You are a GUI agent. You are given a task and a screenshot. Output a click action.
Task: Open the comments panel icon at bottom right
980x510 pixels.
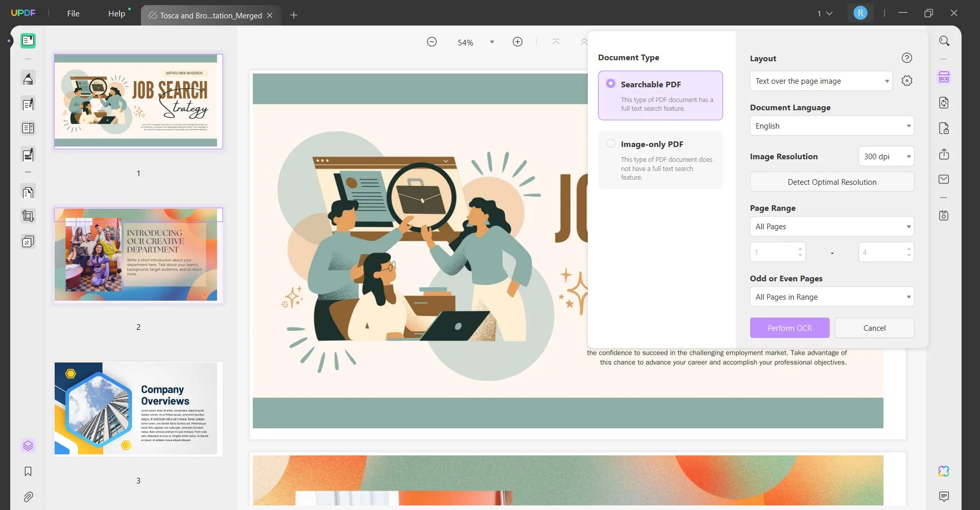coord(944,496)
